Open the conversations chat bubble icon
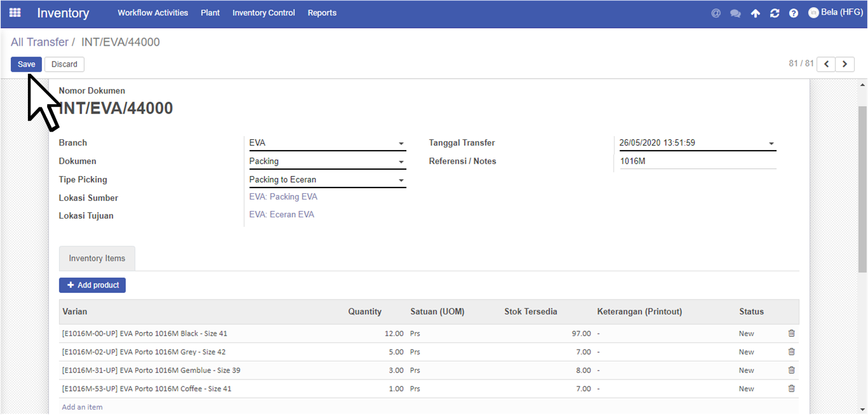Image resolution: width=868 pixels, height=415 pixels. coord(736,13)
